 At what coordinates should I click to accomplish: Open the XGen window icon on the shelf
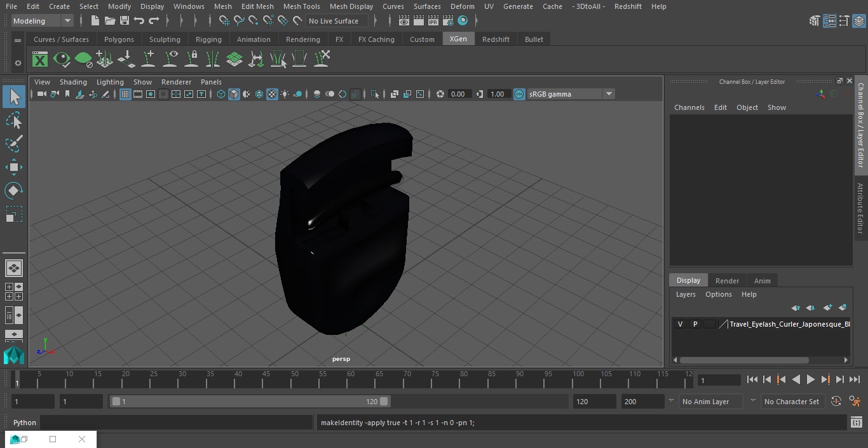(40, 60)
